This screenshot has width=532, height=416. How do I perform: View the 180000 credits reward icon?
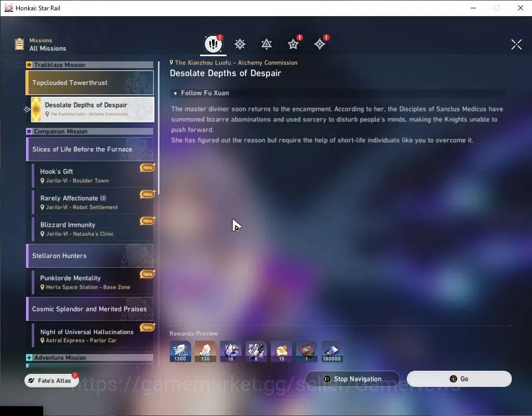pyautogui.click(x=332, y=351)
